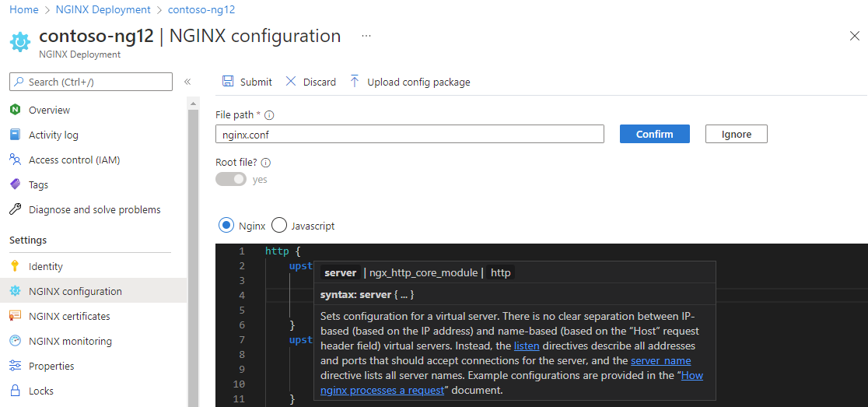
Task: Click the Tags sidebar icon
Action: tap(15, 184)
